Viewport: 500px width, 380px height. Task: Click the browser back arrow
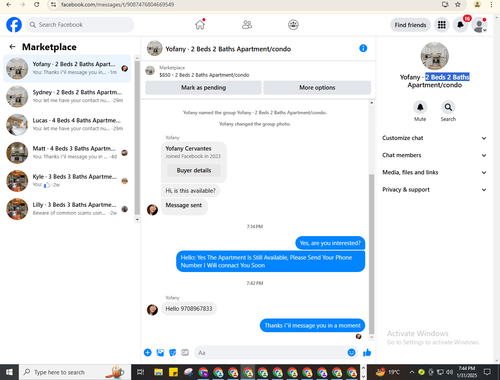[x=9, y=5]
